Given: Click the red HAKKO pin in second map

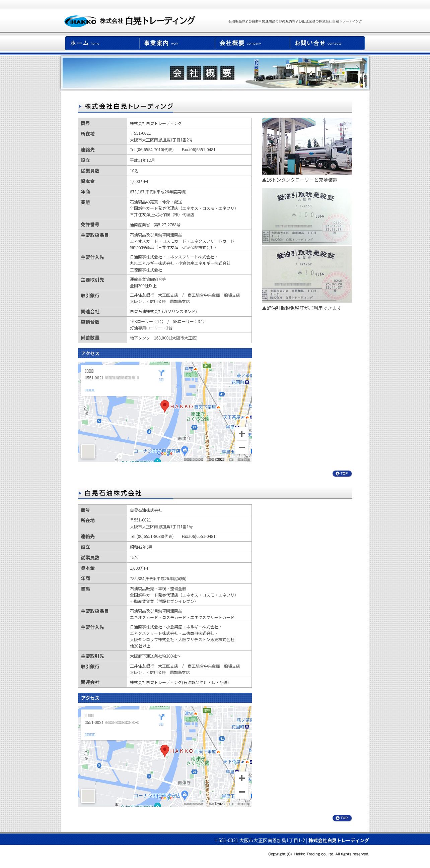Looking at the screenshot, I should (164, 750).
